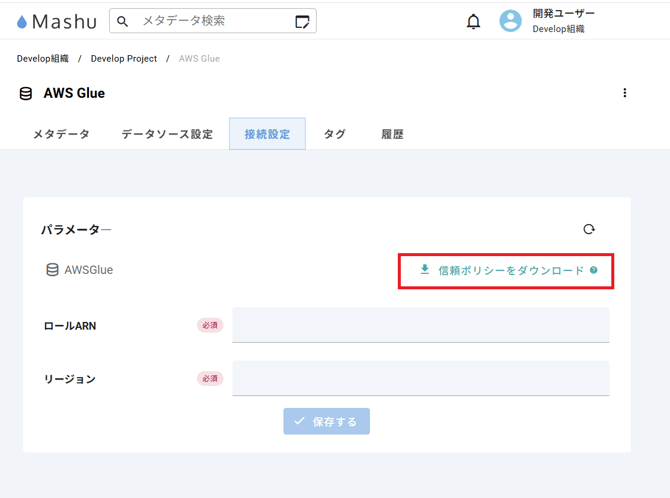Focus the リージョン input field

(420, 378)
